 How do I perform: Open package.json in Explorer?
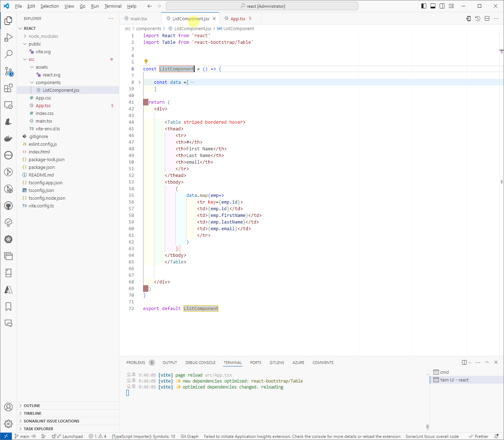coord(68,167)
